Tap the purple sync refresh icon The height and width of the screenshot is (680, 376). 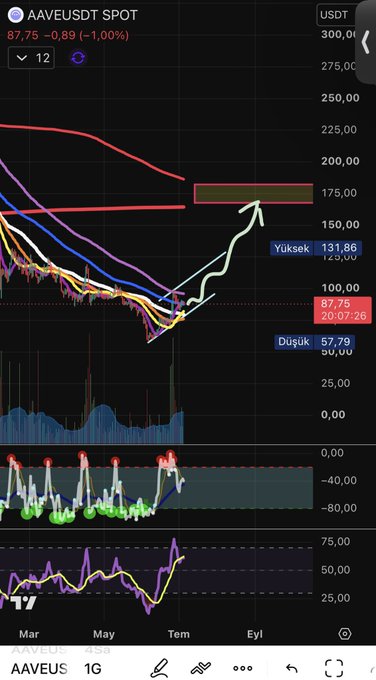pyautogui.click(x=78, y=58)
